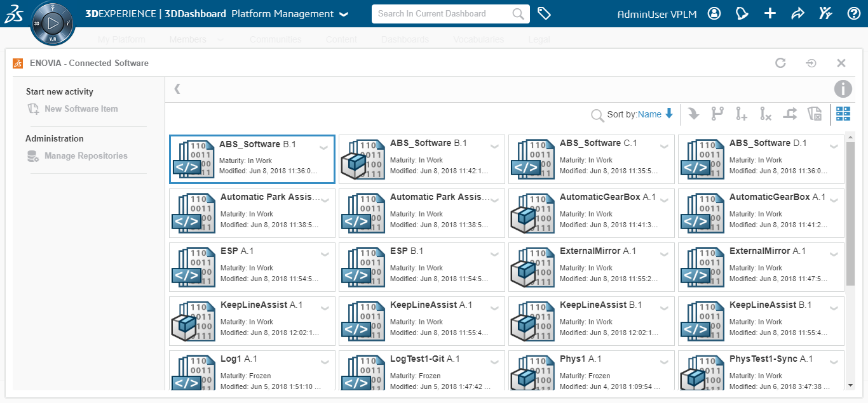Open the notifications megaphone icon

tap(742, 13)
